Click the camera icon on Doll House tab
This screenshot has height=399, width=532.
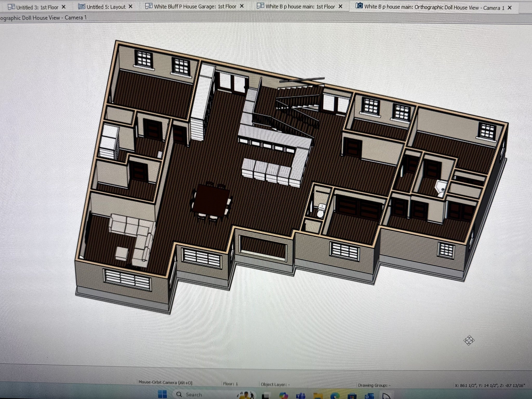pos(359,6)
